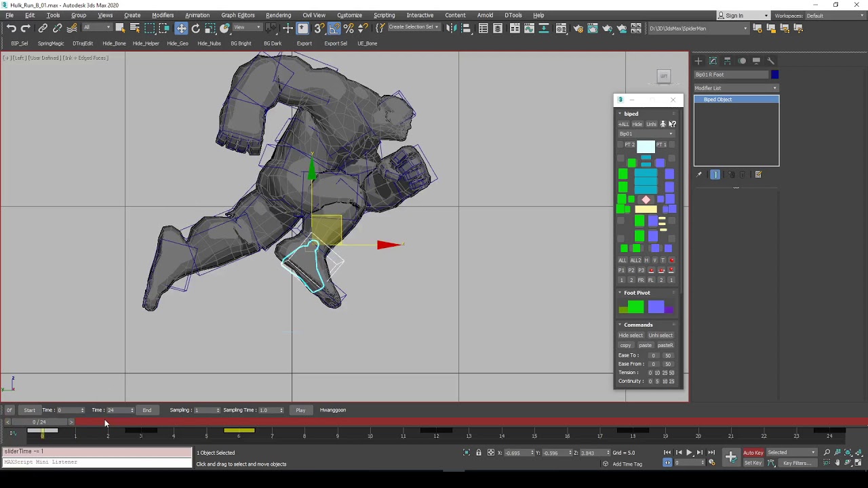This screenshot has width=868, height=488.
Task: Toggle the Spinner Snap icon
Action: pyautogui.click(x=363, y=28)
